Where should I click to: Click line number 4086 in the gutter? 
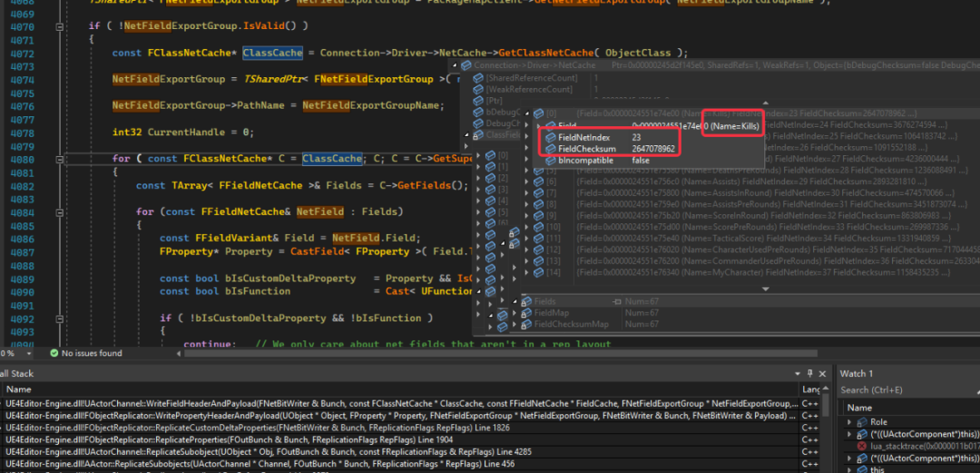[22, 239]
